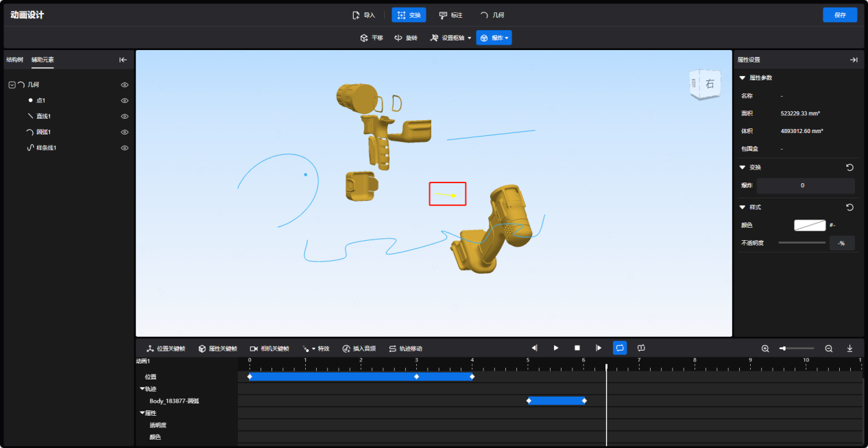Screen dimensions: 868x448
Task: Toggle visibility of 样条线1
Action: coord(125,148)
